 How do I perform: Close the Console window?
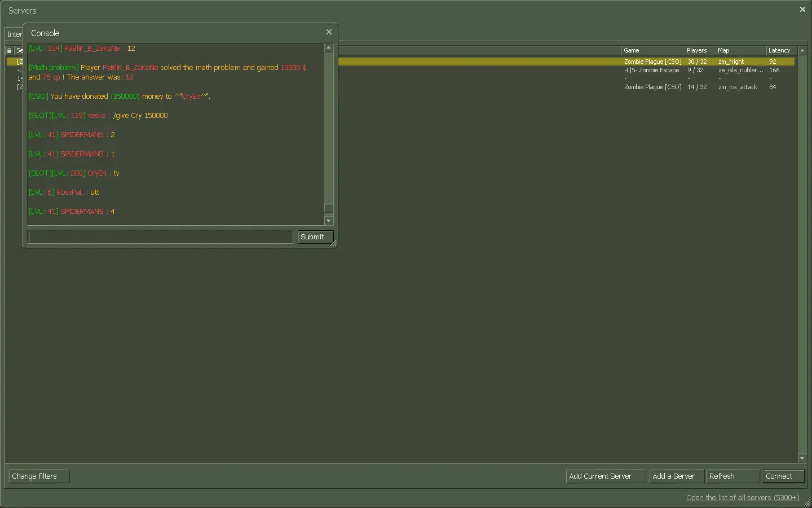(329, 32)
